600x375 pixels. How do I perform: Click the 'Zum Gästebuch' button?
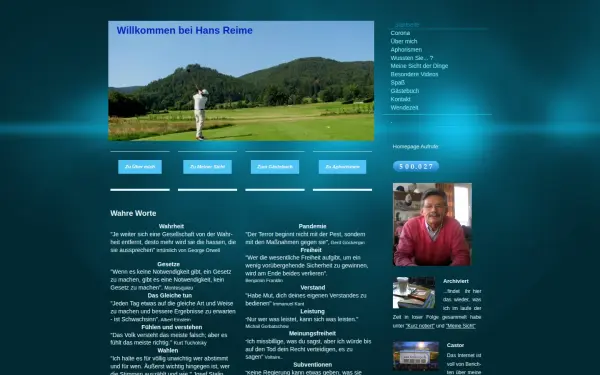275,167
